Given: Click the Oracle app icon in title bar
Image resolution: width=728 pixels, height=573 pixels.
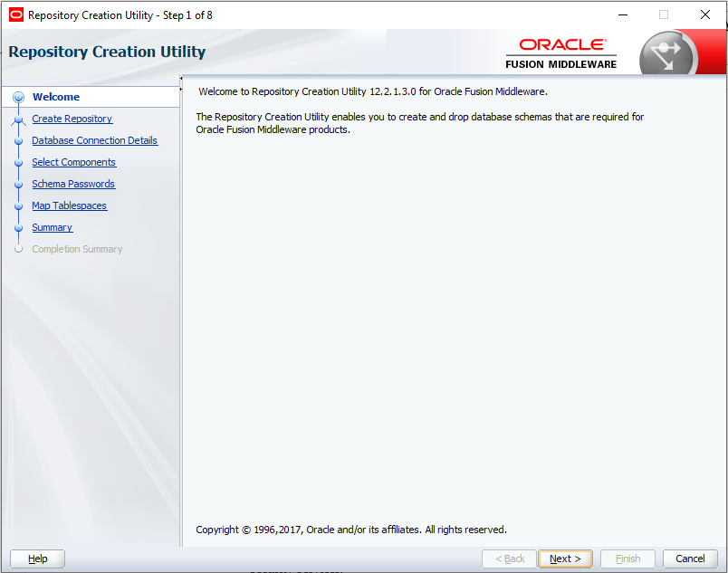Looking at the screenshot, I should click(x=16, y=14).
